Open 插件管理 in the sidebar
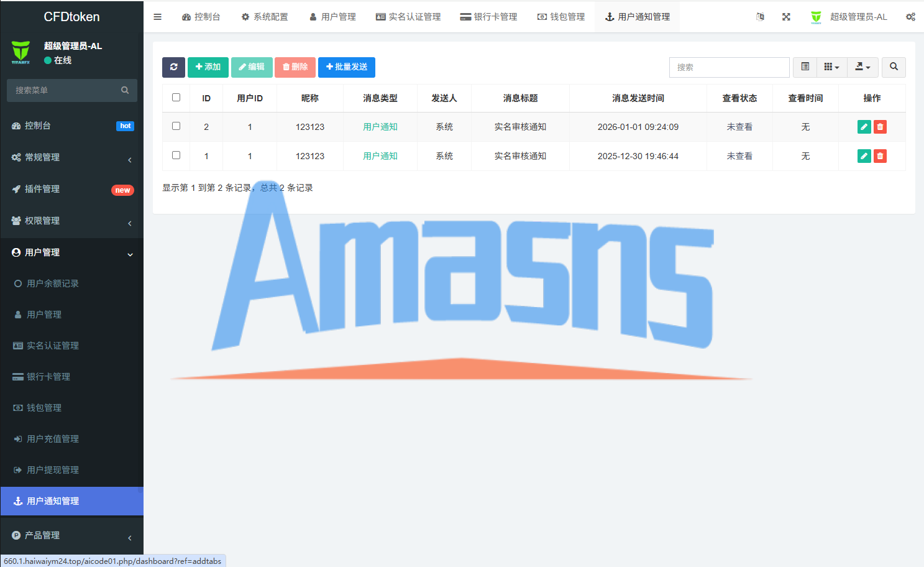The image size is (924, 567). [72, 189]
